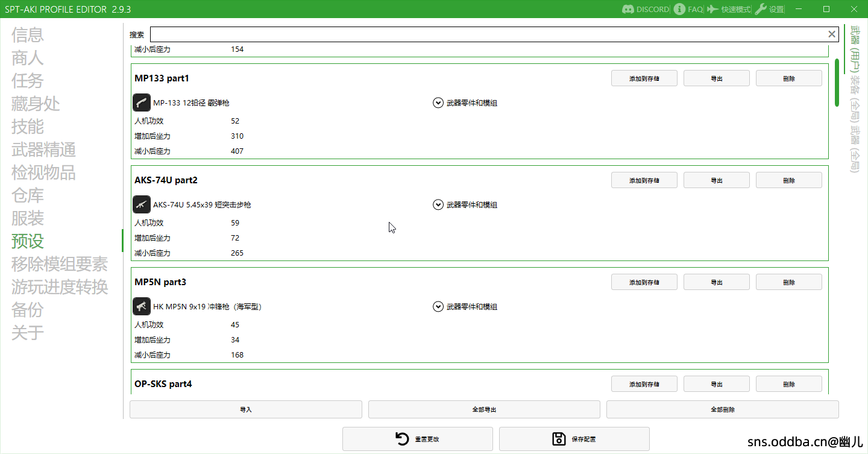Clear the search box with X
This screenshot has height=454, width=868.
832,34
